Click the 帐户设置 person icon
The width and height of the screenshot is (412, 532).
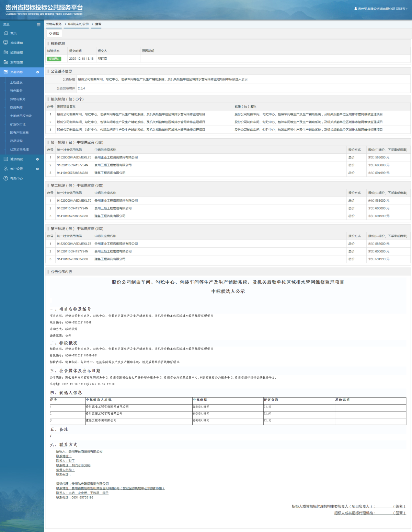pos(5,169)
